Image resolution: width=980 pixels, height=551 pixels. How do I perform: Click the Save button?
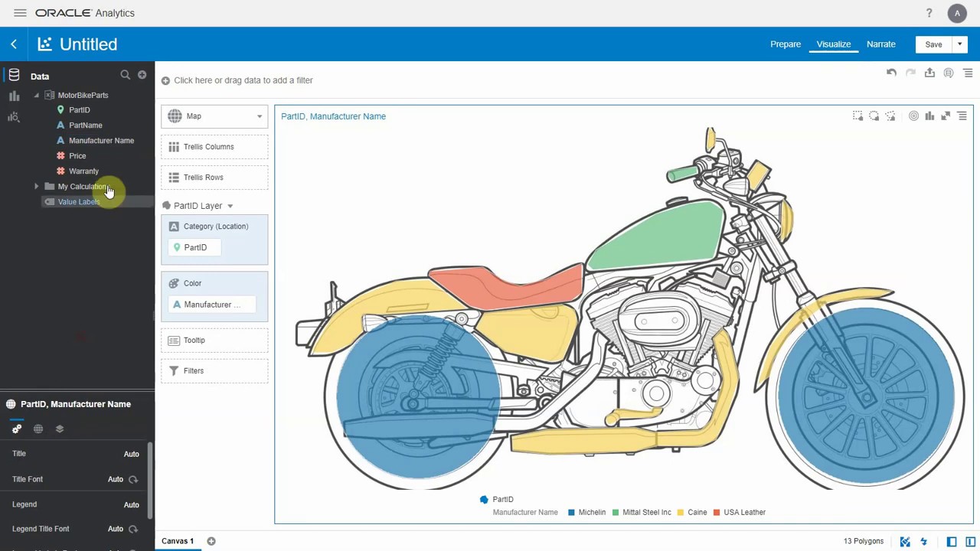933,44
